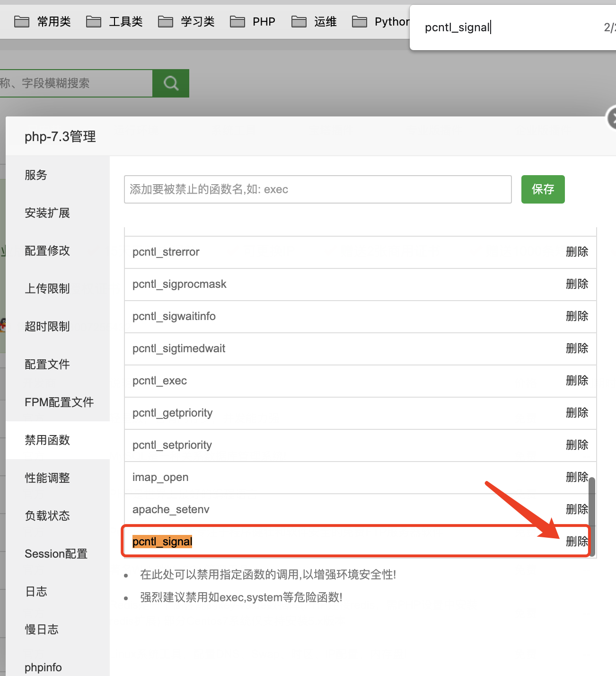Open the 性能调整 tab

click(x=58, y=478)
